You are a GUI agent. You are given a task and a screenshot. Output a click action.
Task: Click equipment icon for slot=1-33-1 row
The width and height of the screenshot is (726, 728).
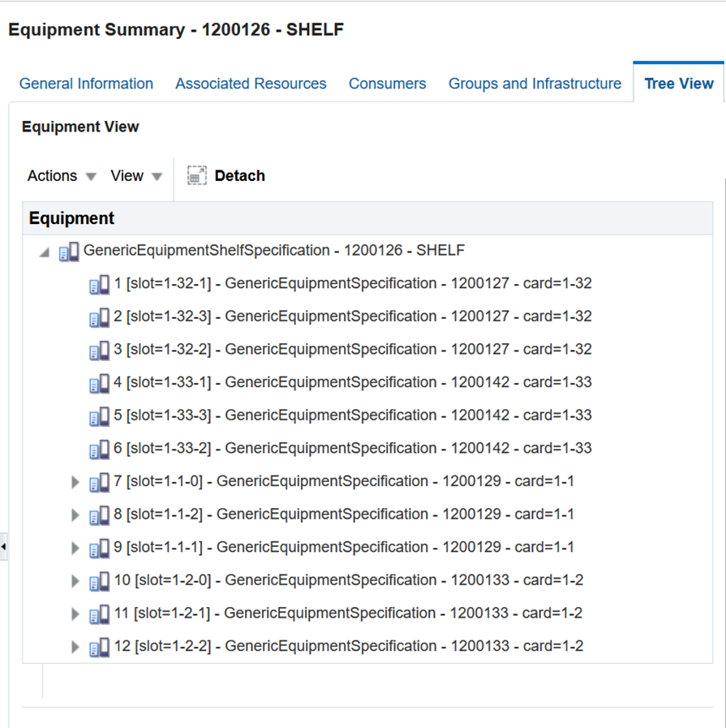[x=99, y=384]
